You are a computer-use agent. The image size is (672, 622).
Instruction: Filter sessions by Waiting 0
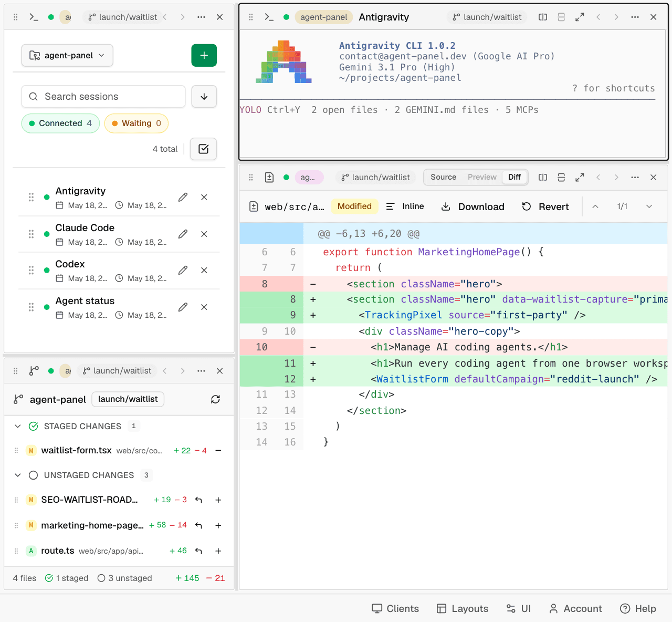(136, 123)
